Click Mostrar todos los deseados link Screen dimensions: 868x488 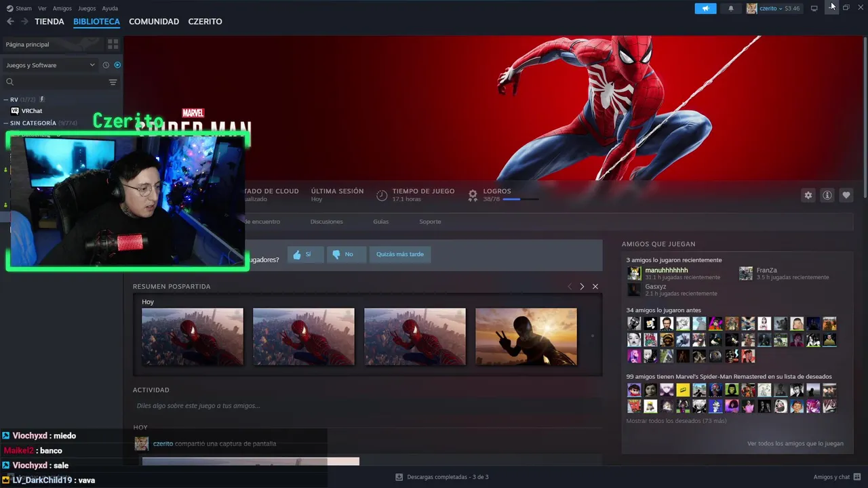[676, 421]
